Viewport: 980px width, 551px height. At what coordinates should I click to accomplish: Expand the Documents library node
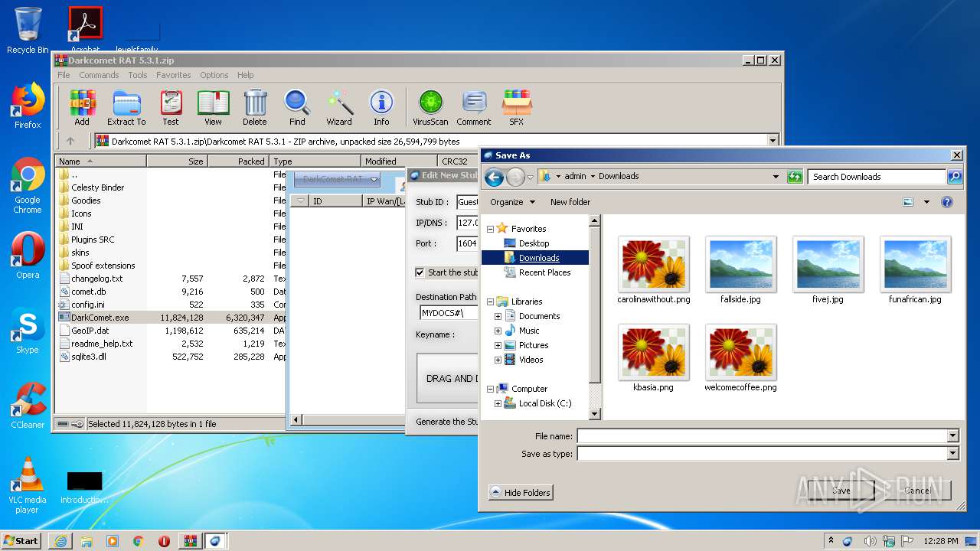(x=498, y=316)
